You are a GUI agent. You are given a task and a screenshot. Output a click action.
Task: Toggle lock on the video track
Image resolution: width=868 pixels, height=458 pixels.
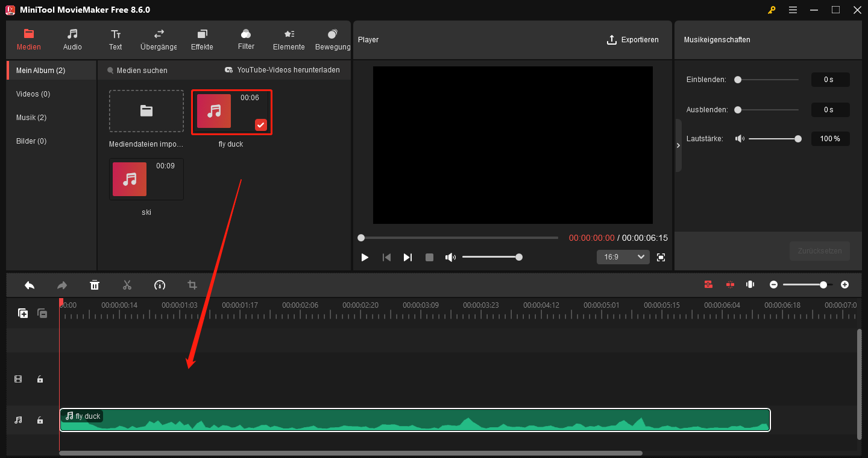tap(40, 380)
